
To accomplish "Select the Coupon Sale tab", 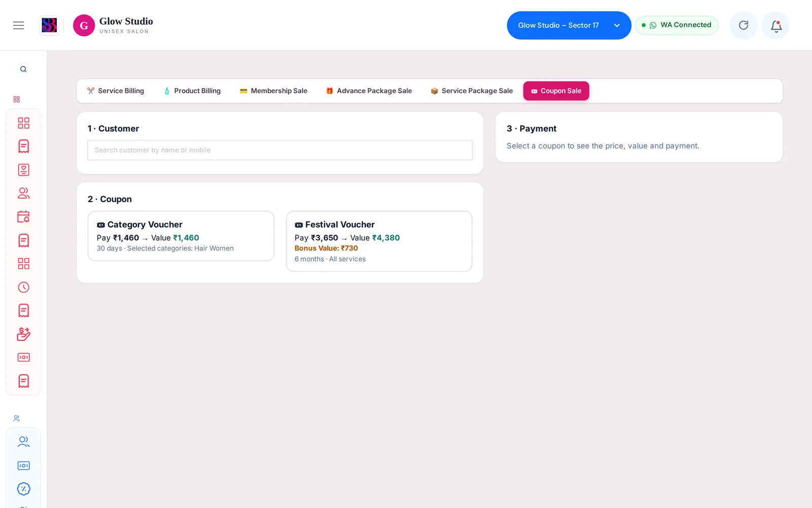I will (x=556, y=91).
